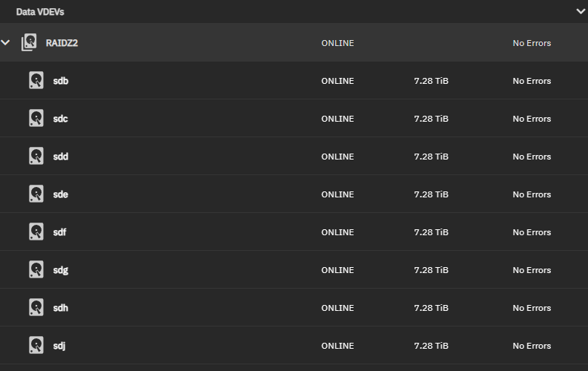Image resolution: width=588 pixels, height=371 pixels.
Task: Click the disk icon for sdg
Action: tap(36, 269)
